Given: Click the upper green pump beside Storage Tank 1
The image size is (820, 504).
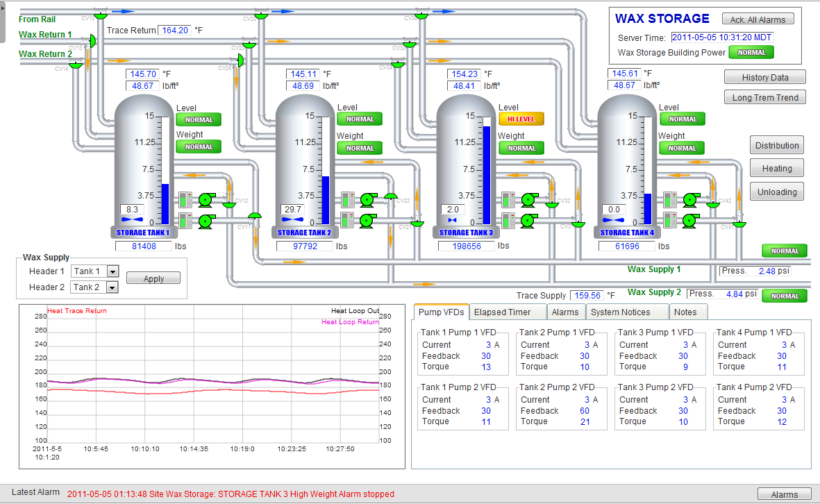Looking at the screenshot, I should click(x=206, y=200).
